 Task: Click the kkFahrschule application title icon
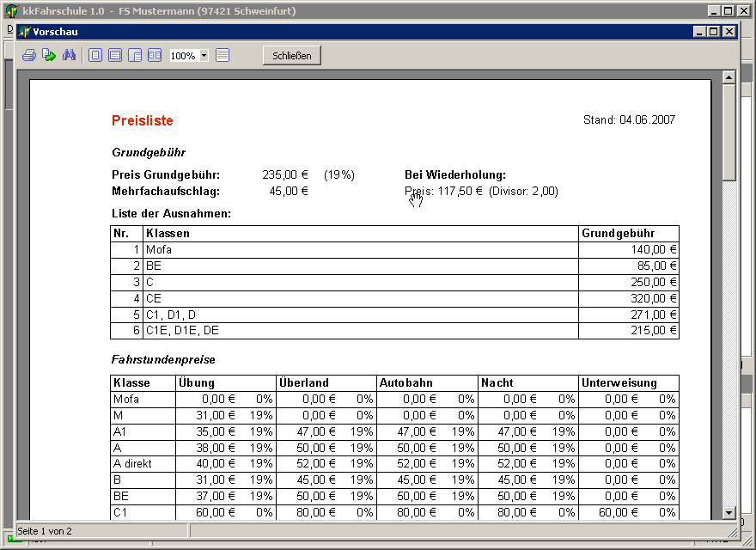pos(12,11)
